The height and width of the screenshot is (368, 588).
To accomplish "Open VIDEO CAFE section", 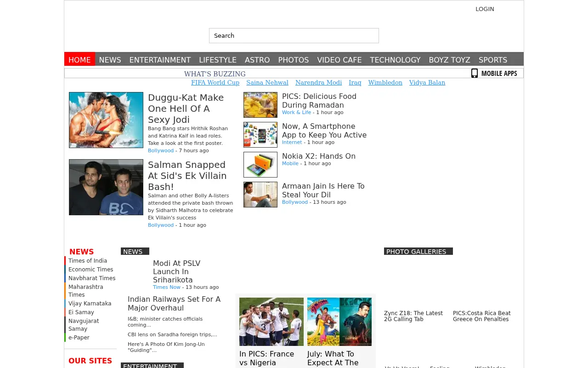I will (x=339, y=60).
